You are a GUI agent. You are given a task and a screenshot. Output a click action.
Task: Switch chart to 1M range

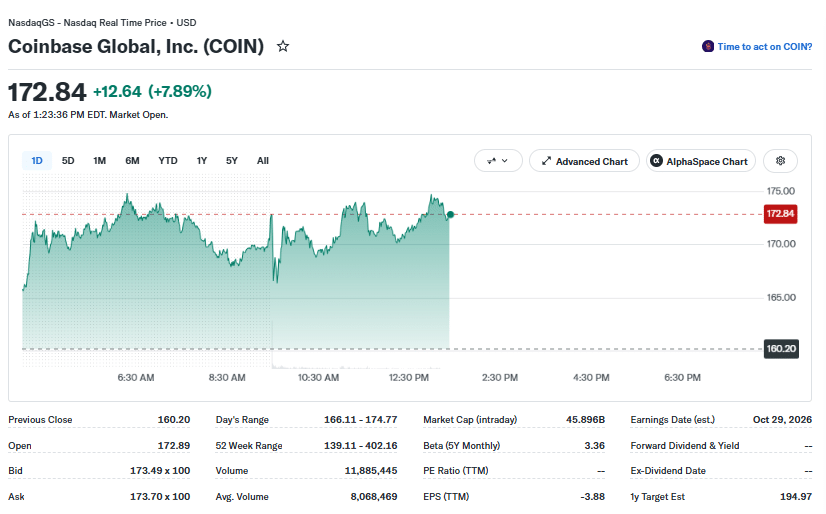point(100,161)
